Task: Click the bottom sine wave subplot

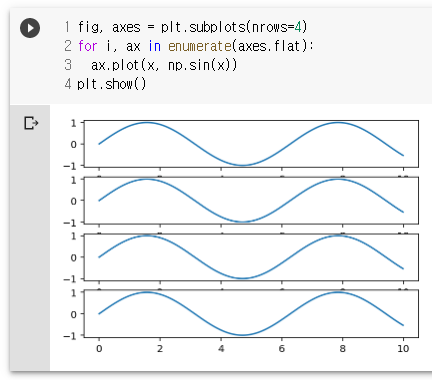Action: [x=251, y=314]
